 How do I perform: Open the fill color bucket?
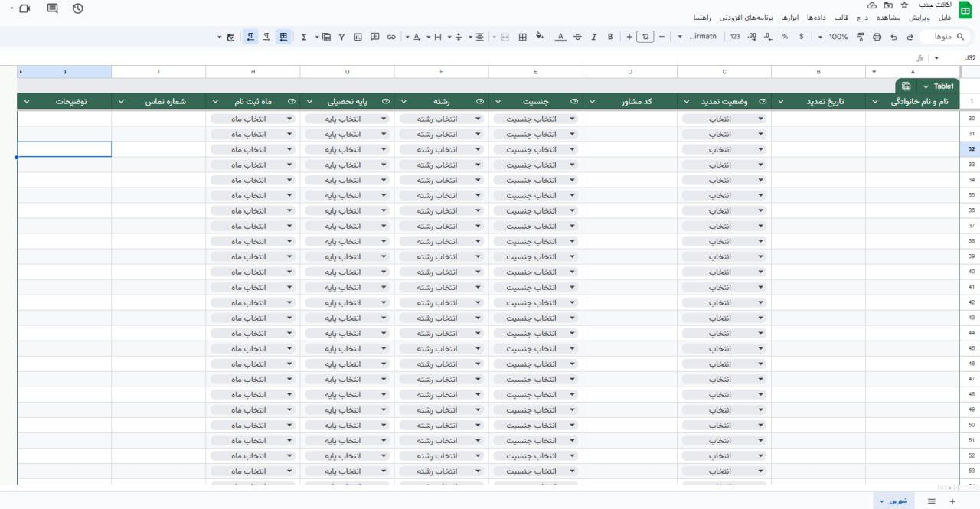pos(539,36)
